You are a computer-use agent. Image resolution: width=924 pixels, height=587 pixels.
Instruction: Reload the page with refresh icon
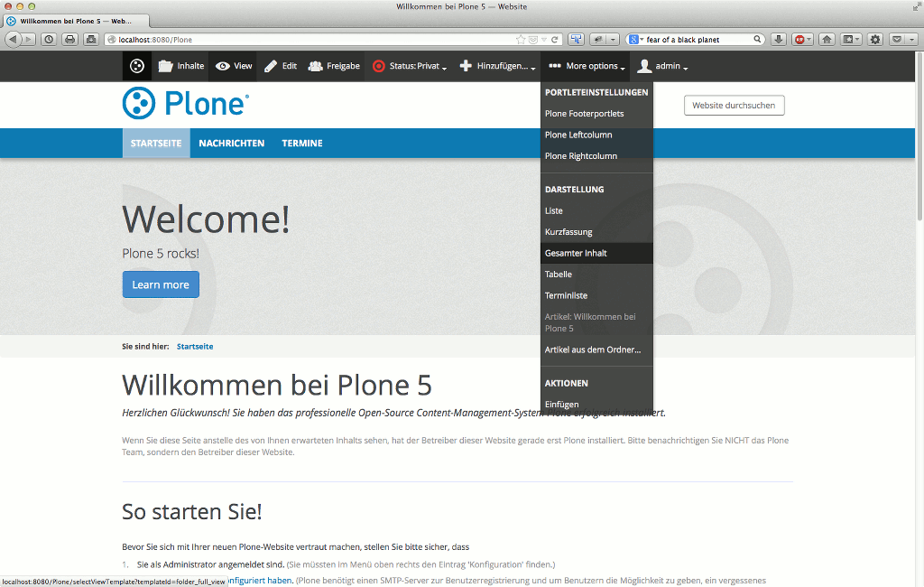coord(555,40)
